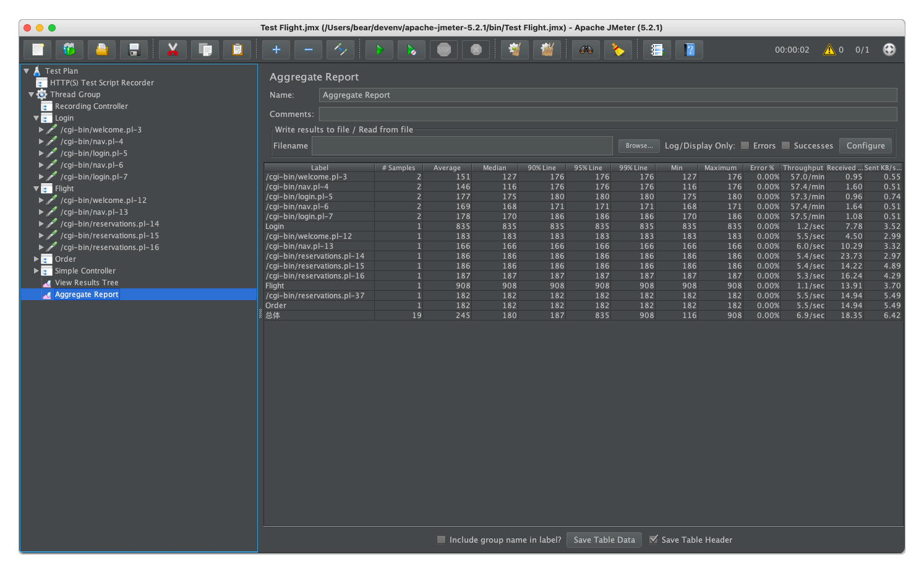The width and height of the screenshot is (924, 573).
Task: Click the plus icon to expand all nodes
Action: pyautogui.click(x=276, y=50)
